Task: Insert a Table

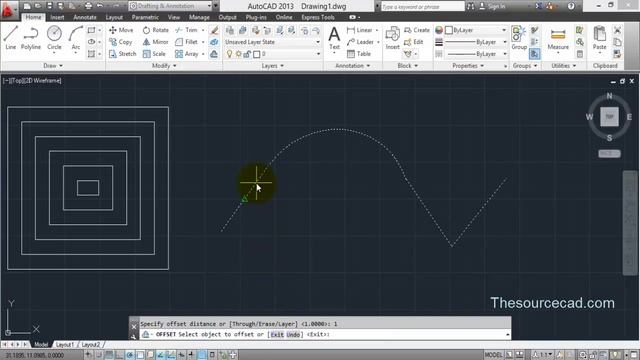Action: click(x=359, y=54)
